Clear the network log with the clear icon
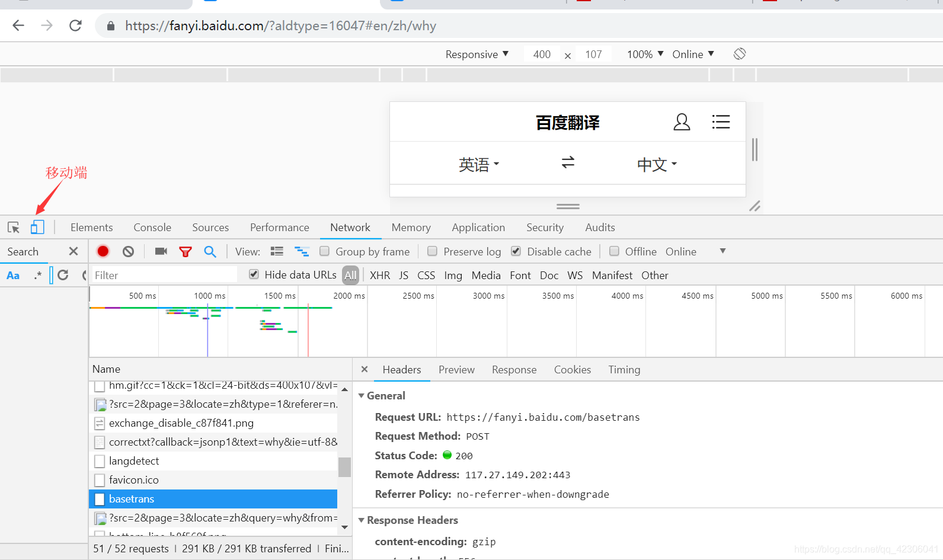The image size is (943, 560). click(x=128, y=251)
